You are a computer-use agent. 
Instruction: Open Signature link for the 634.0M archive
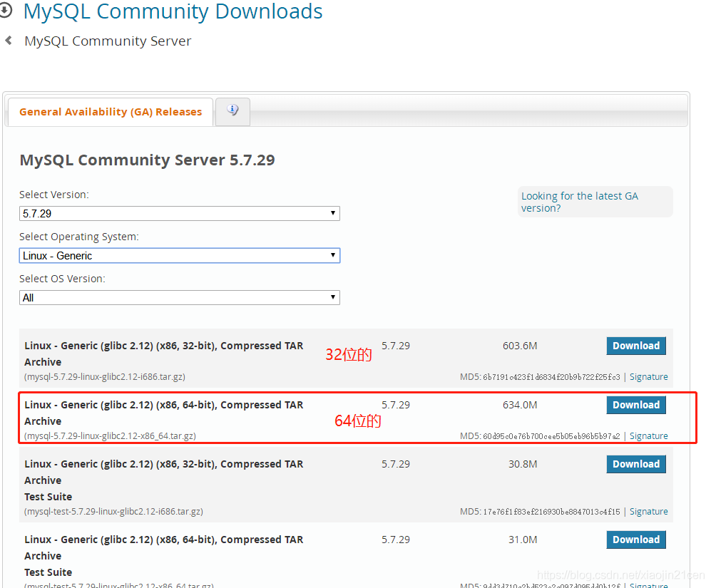(648, 435)
